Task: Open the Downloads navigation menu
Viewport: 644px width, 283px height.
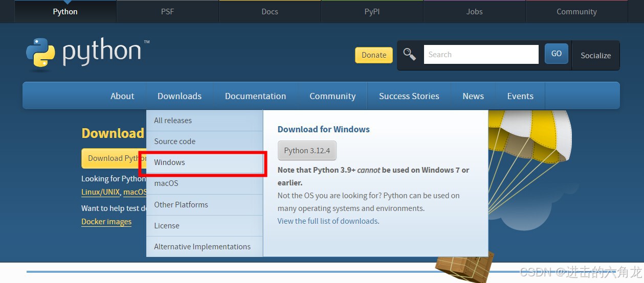Action: [180, 96]
